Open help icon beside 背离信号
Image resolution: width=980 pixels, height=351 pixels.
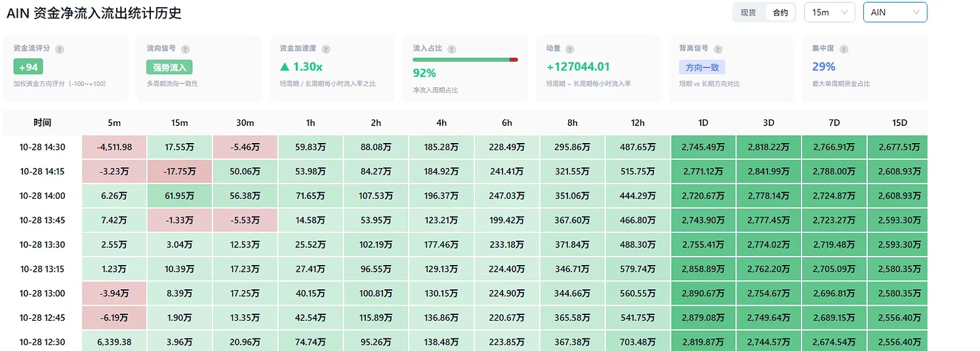[718, 49]
